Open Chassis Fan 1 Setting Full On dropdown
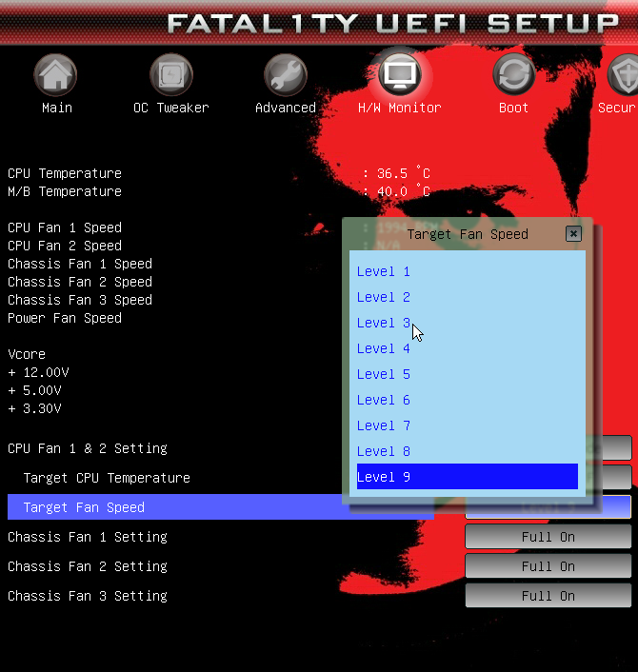 click(548, 537)
